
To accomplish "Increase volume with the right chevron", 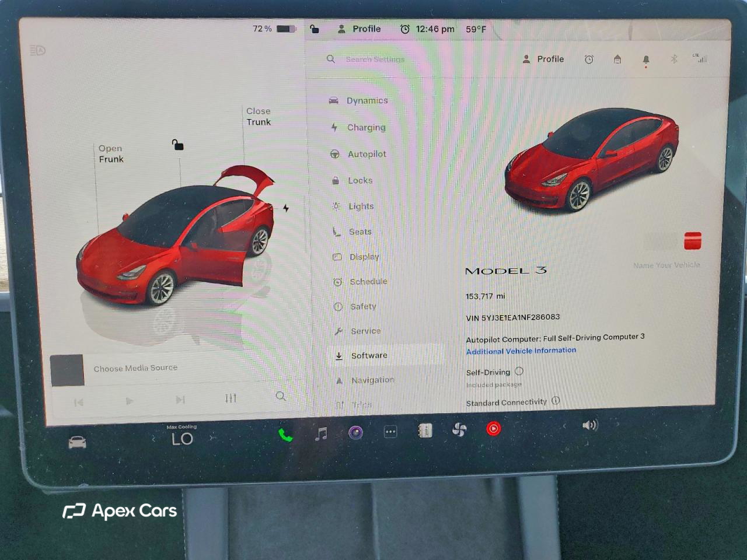I will (617, 424).
